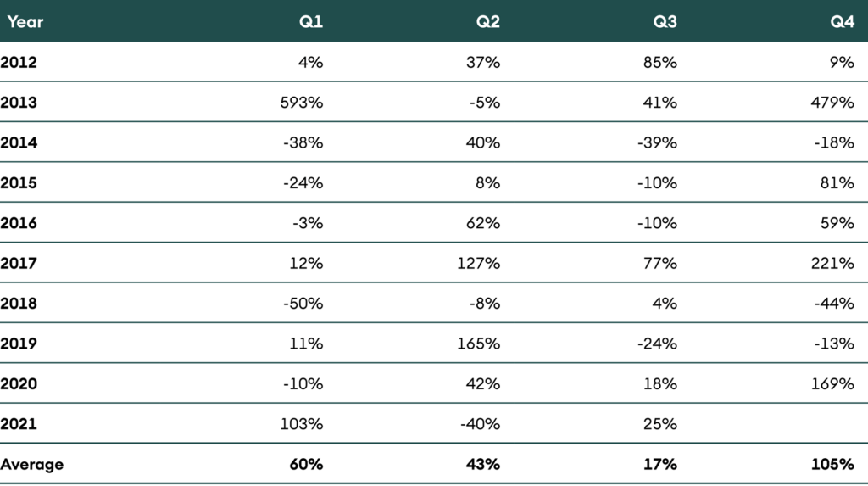Screen dimensions: 868x486
Task: Select the 2021 Q1 value 103%
Action: tap(302, 424)
